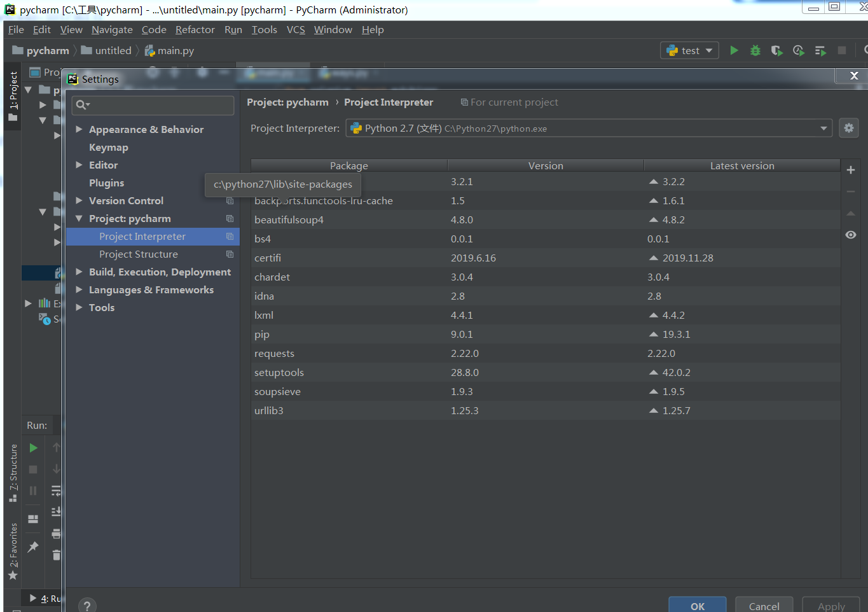The image size is (868, 612).
Task: Click the search magnifier icon in Settings
Action: pyautogui.click(x=82, y=105)
